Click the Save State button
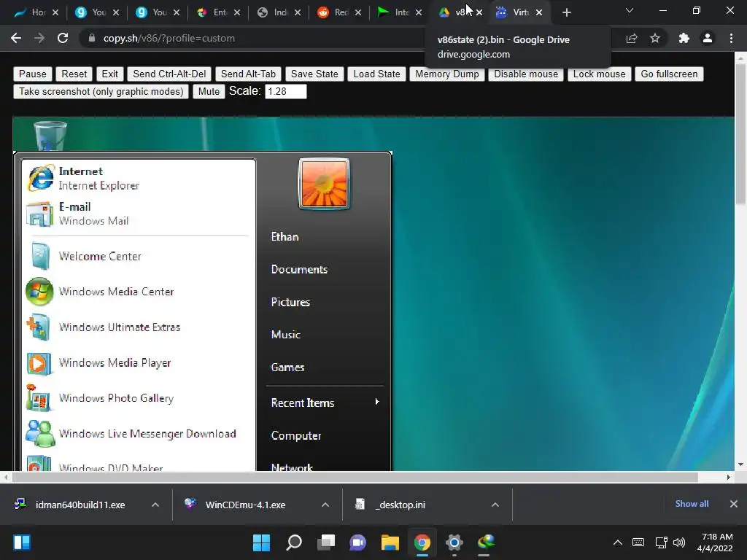This screenshot has height=560, width=747. (x=314, y=74)
